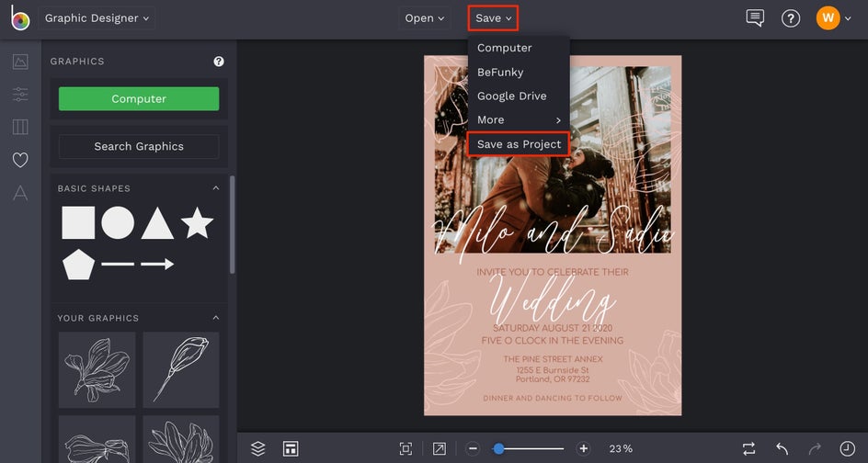The image size is (868, 463).
Task: Select 'DINNER AND DANCING TO FOLLOW' text
Action: pos(553,399)
